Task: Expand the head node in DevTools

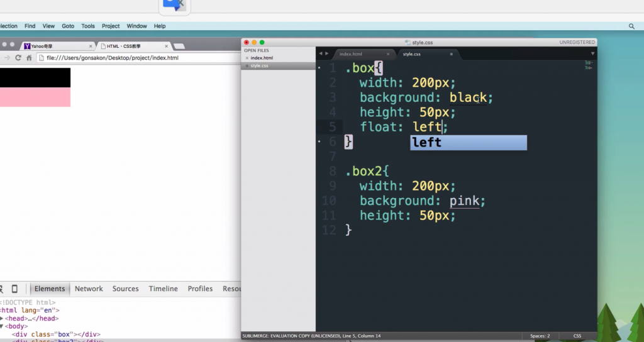Action: point(2,318)
